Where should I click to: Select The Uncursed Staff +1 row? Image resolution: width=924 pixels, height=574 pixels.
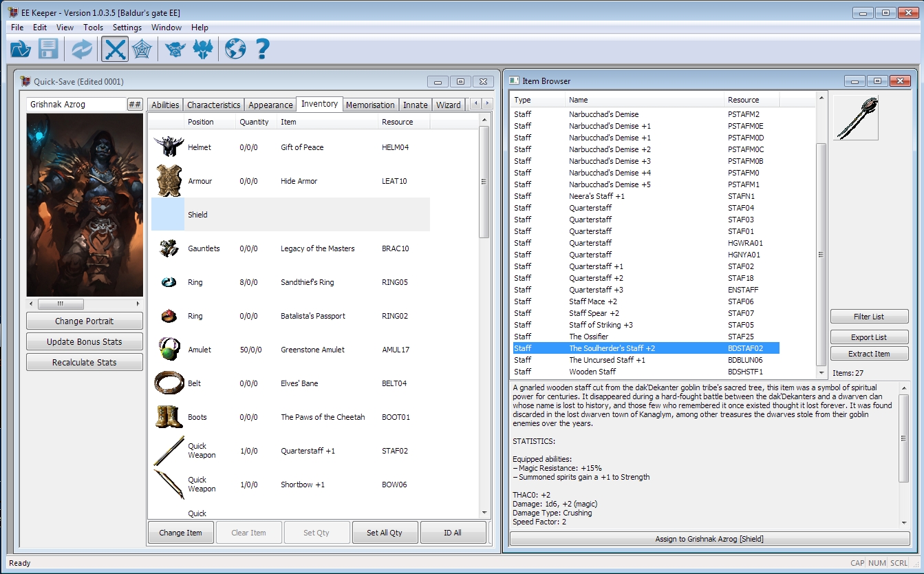644,360
